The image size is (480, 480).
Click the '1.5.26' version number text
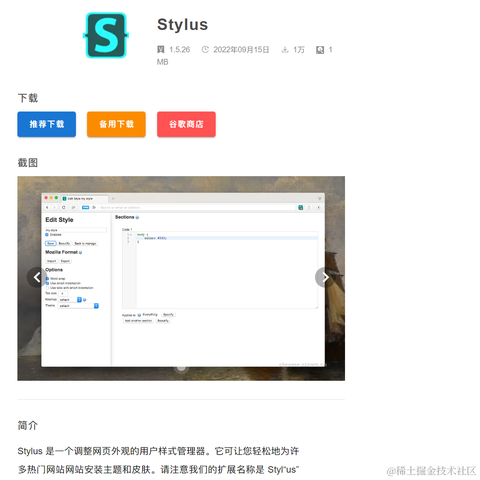tap(180, 50)
